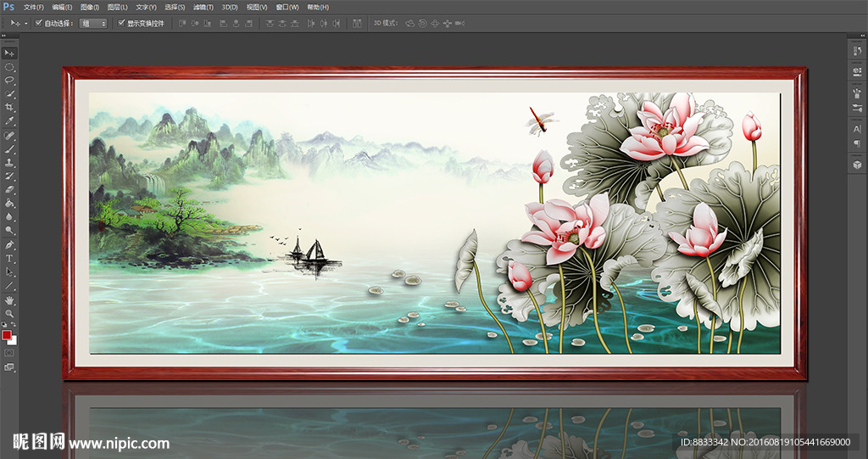Open the 3D(D) menu
The width and height of the screenshot is (868, 459).
pyautogui.click(x=230, y=7)
